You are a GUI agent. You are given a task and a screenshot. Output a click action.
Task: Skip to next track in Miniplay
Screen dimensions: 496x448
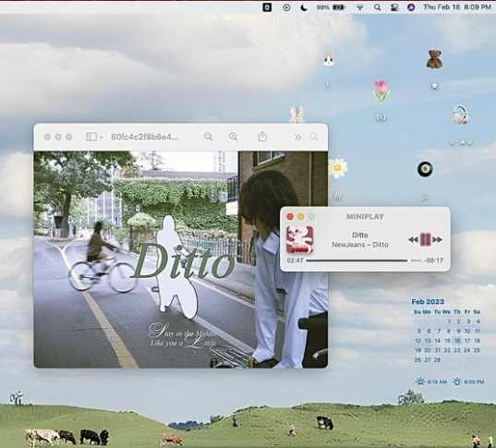(x=437, y=240)
